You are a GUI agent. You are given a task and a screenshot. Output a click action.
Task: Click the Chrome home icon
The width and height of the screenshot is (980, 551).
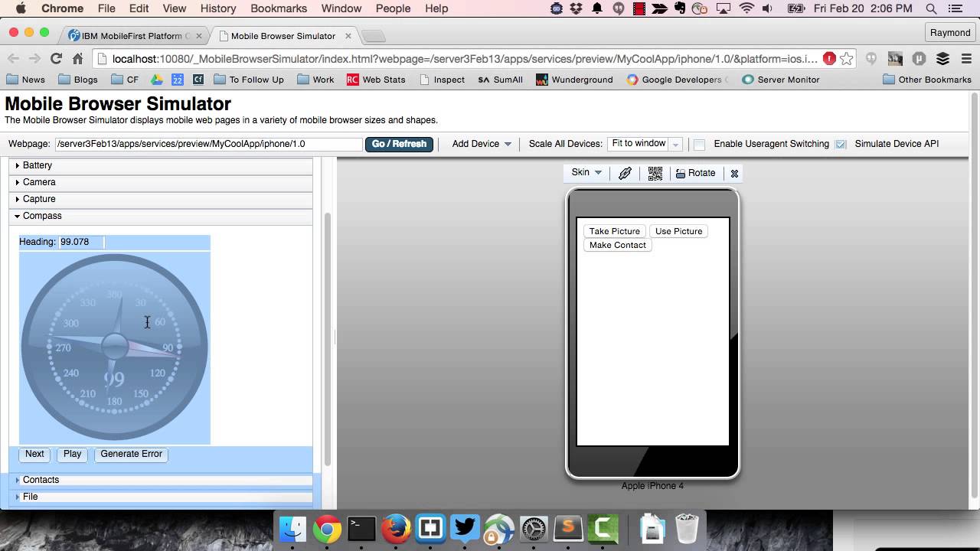coord(77,58)
